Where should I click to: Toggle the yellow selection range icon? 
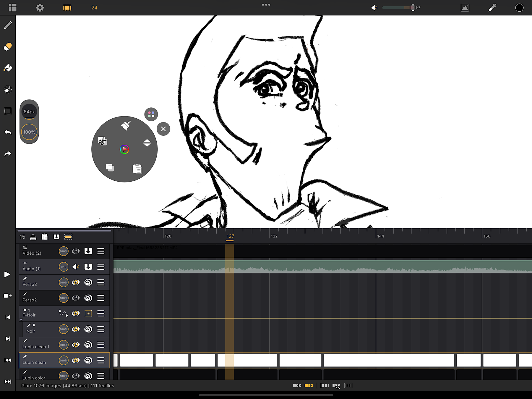click(x=68, y=237)
